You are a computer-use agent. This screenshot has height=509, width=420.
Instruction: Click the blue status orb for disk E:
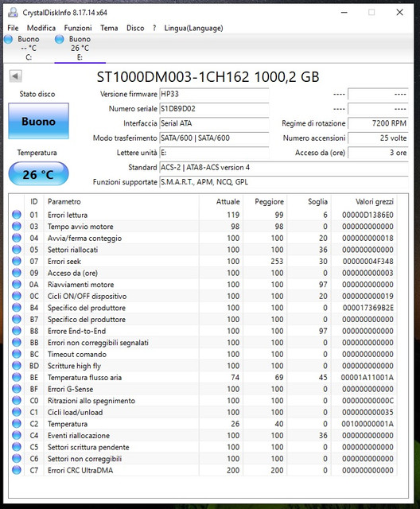click(60, 39)
